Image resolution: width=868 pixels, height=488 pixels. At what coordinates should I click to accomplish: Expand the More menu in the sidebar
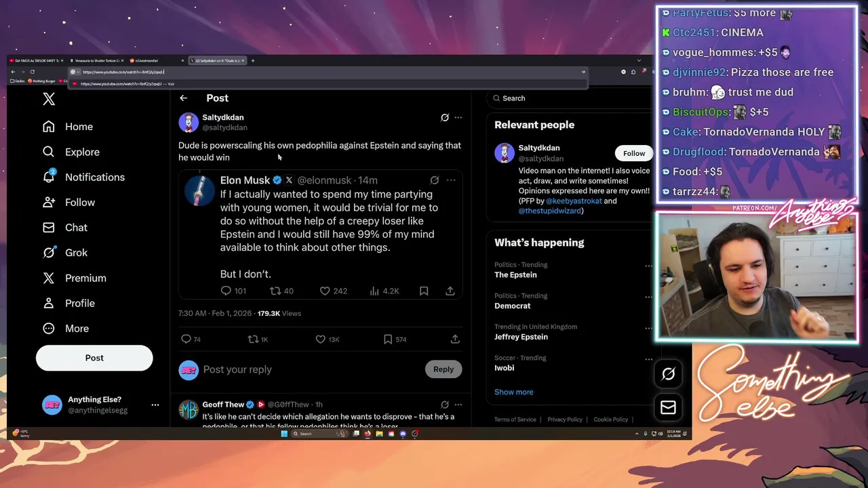65,328
